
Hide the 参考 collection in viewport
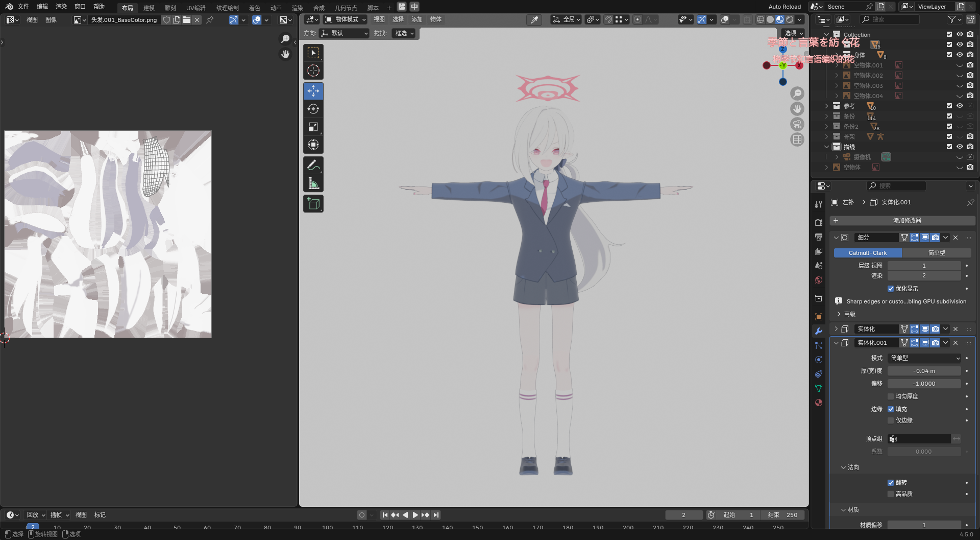pos(960,106)
